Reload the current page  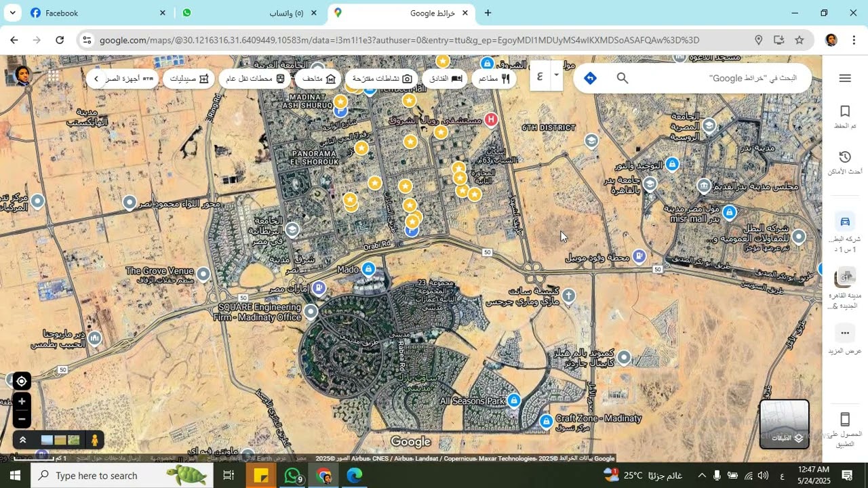(x=60, y=40)
